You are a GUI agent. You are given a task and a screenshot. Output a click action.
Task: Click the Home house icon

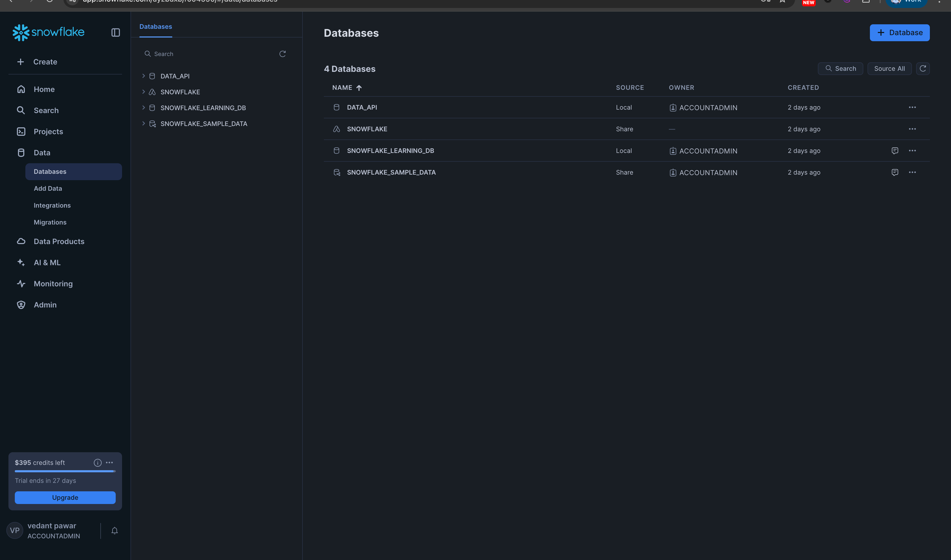(x=21, y=89)
